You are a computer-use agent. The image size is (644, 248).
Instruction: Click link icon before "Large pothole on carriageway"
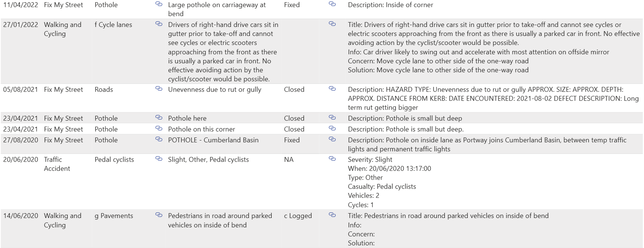click(159, 4)
